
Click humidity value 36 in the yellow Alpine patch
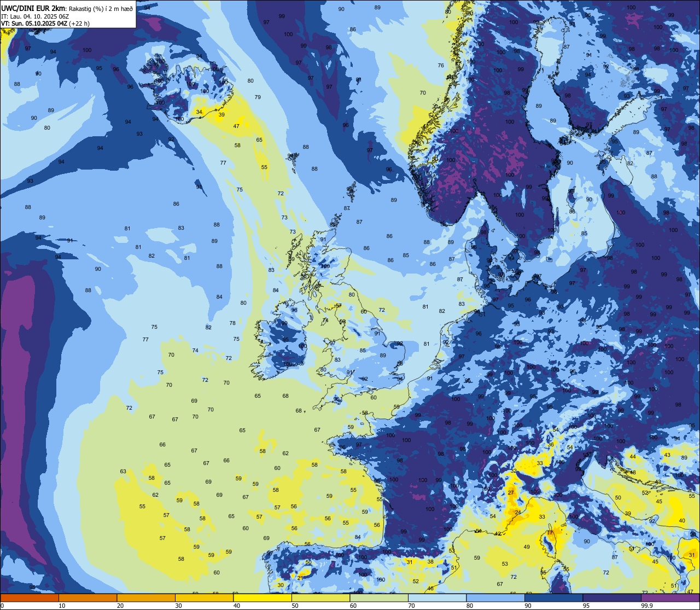tap(551, 445)
